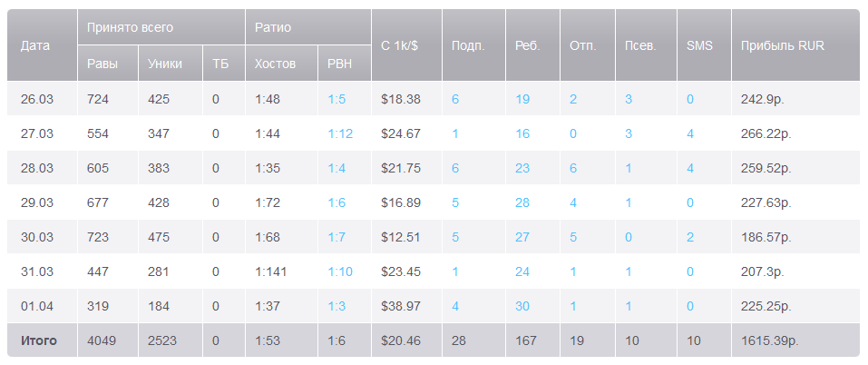Click the С 1k/$ column header
Screen dimensions: 868x365
(400, 45)
